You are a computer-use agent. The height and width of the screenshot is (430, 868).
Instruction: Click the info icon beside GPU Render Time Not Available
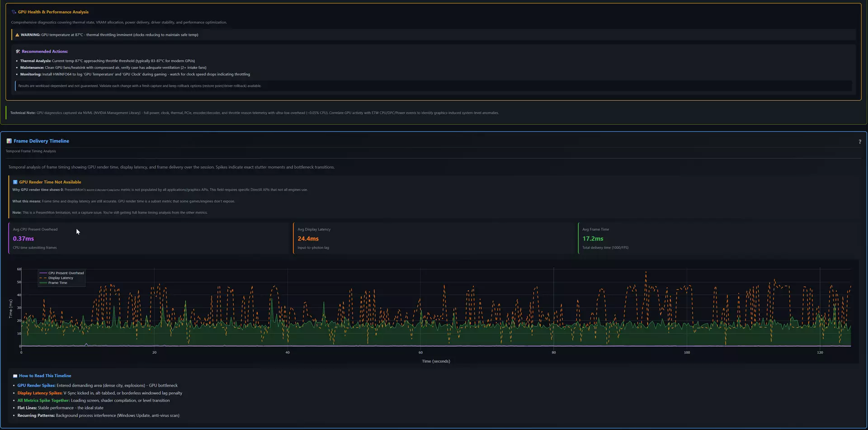click(15, 182)
